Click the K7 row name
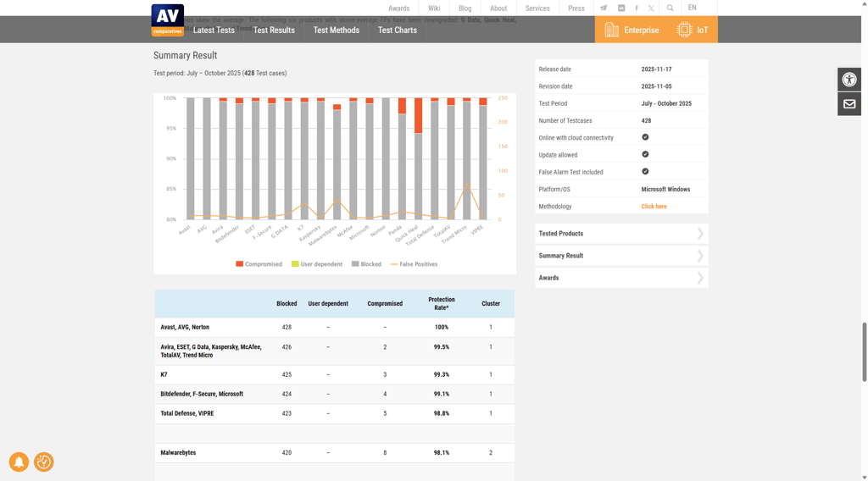868x481 pixels. [164, 374]
